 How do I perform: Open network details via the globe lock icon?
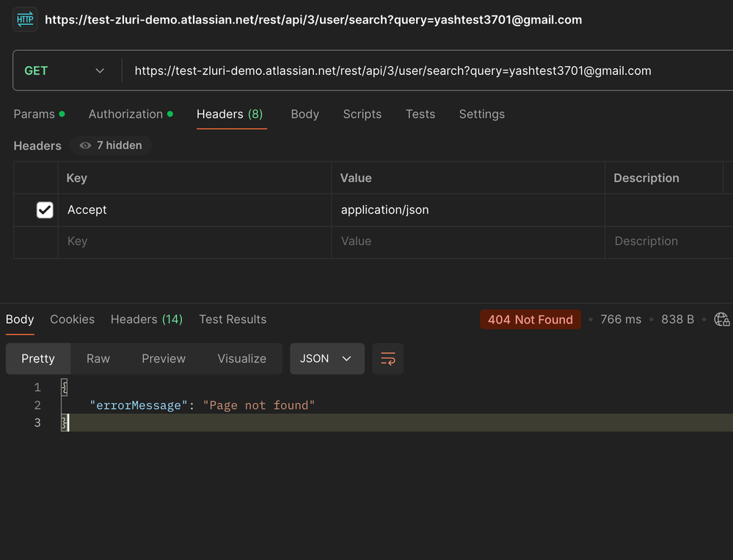(722, 319)
